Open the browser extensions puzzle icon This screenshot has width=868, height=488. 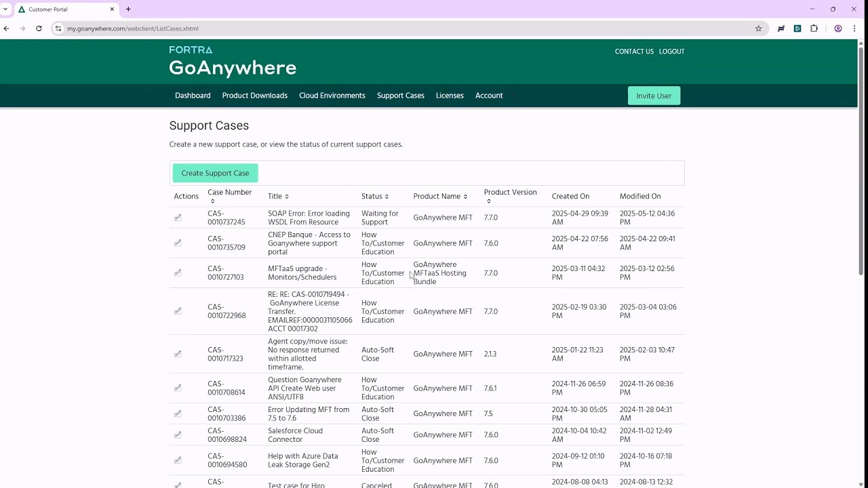pyautogui.click(x=814, y=28)
